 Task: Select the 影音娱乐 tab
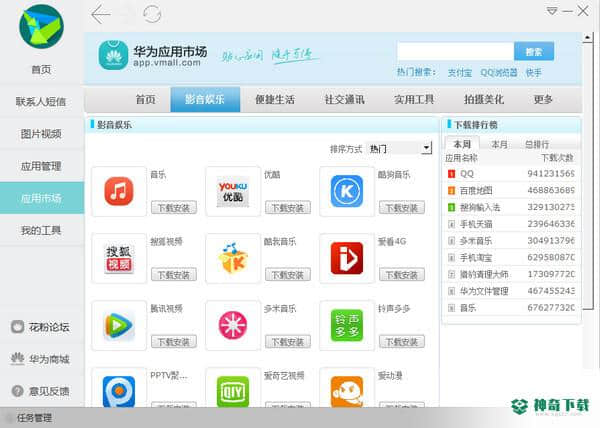click(205, 99)
